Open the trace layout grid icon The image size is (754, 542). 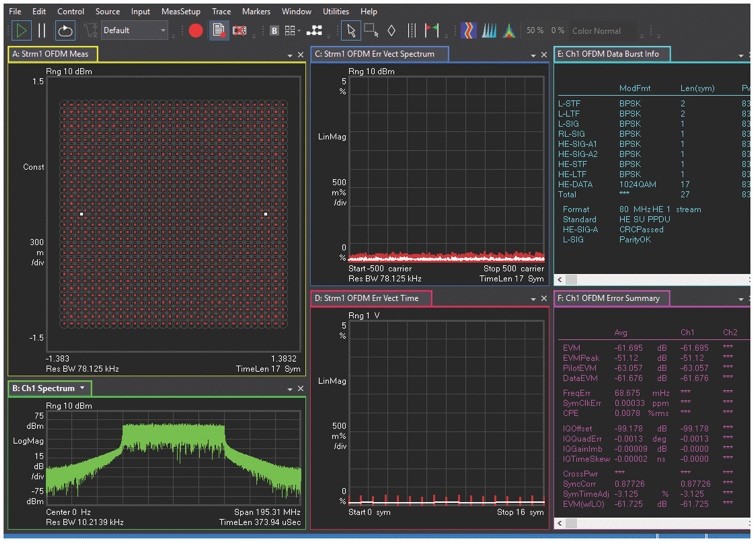click(290, 31)
